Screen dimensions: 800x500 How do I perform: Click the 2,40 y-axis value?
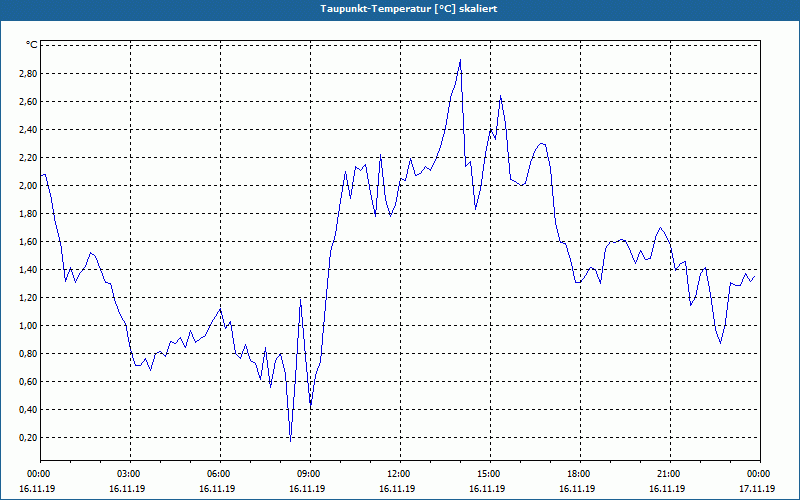click(x=29, y=130)
